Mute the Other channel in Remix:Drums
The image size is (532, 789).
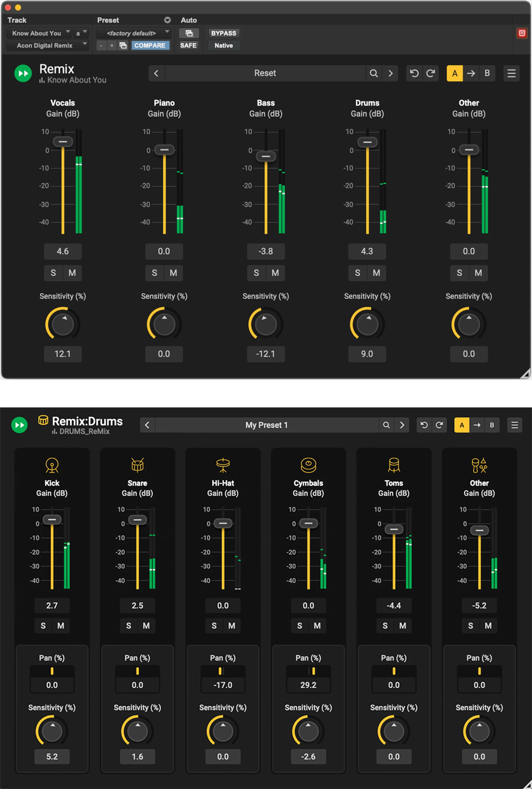488,626
